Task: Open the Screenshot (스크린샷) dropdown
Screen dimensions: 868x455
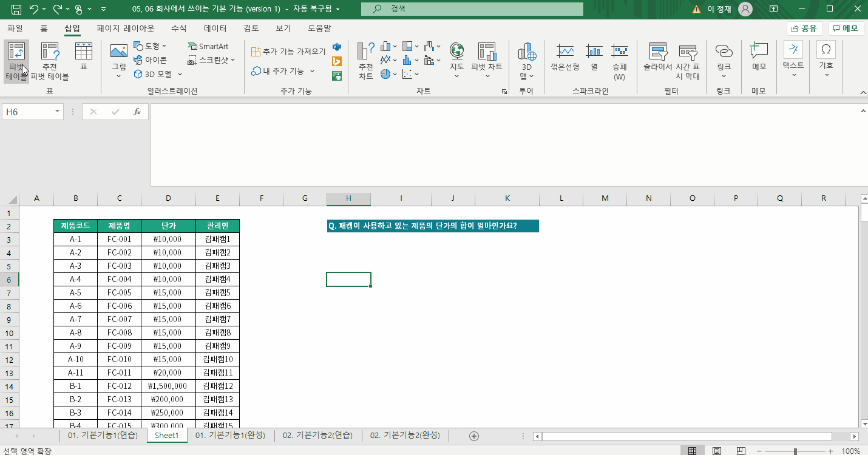Action: click(211, 60)
